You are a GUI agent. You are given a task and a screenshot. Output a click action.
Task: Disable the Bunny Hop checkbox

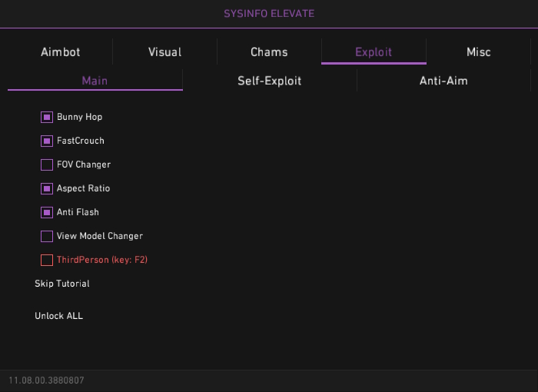click(47, 118)
